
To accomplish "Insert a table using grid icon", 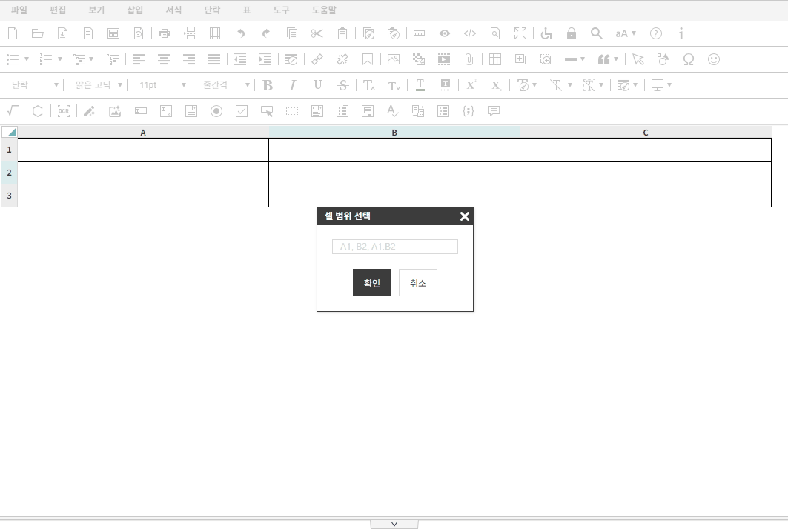I will pos(495,59).
